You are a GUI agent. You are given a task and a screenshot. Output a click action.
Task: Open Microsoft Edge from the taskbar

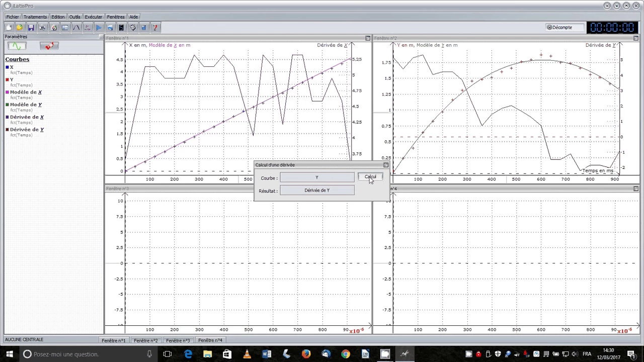(188, 354)
